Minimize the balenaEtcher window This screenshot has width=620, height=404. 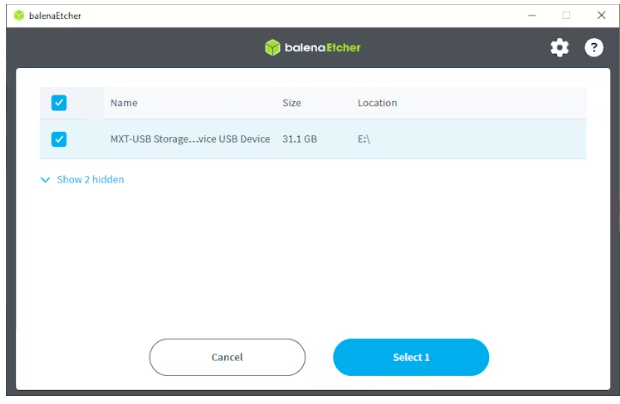(x=530, y=14)
